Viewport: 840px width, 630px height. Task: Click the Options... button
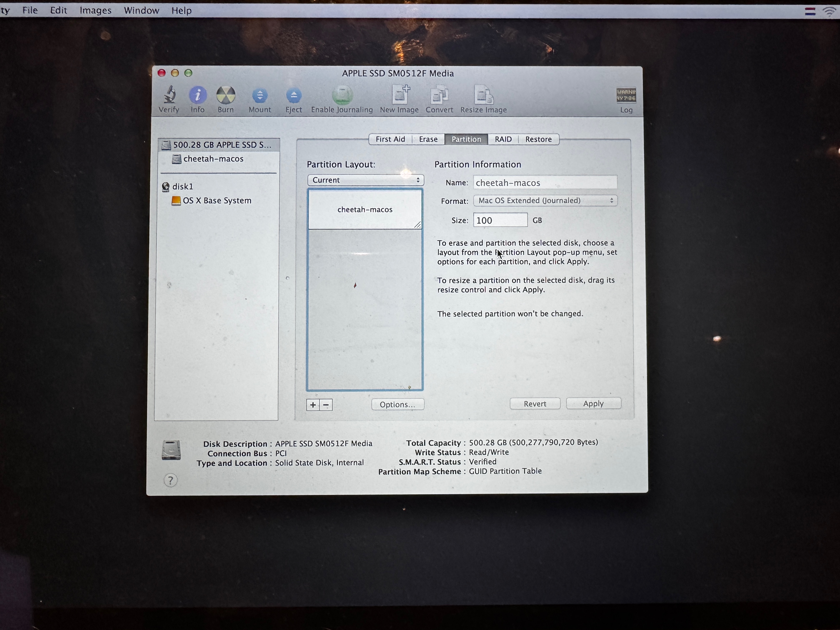(x=397, y=404)
